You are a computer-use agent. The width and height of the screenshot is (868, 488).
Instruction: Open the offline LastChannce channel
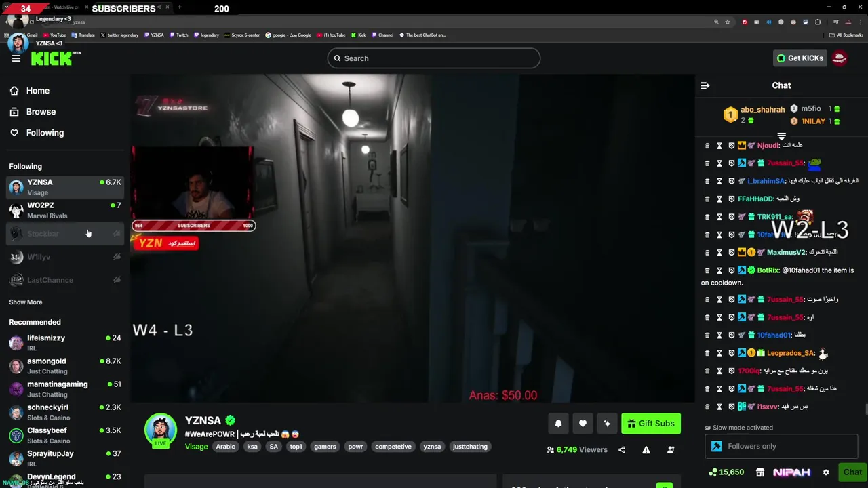[65, 280]
